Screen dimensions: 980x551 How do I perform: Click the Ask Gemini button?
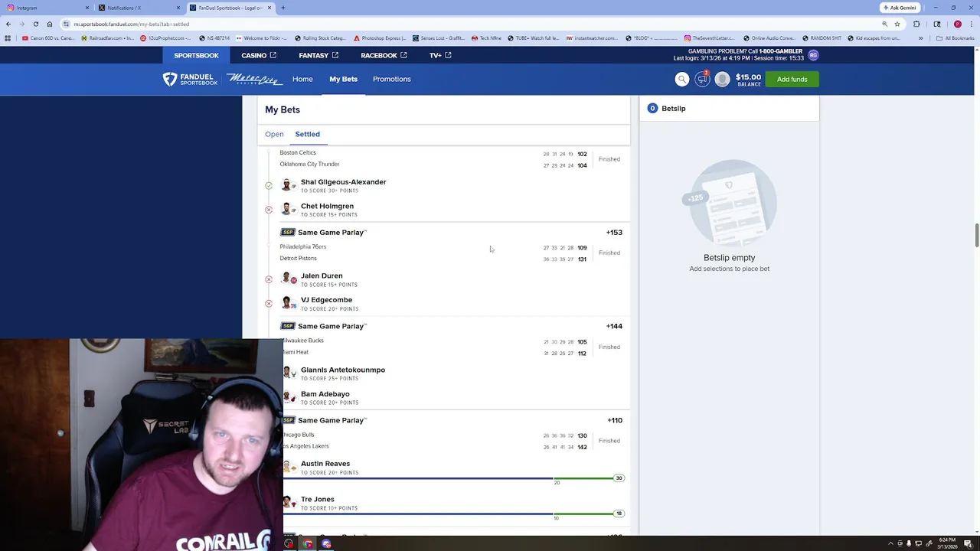pos(900,8)
